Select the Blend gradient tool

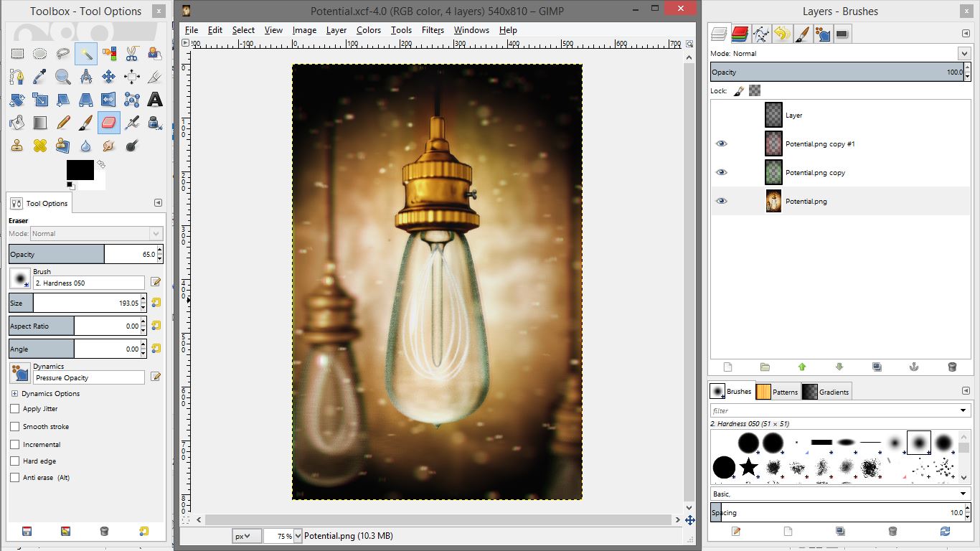[x=40, y=123]
